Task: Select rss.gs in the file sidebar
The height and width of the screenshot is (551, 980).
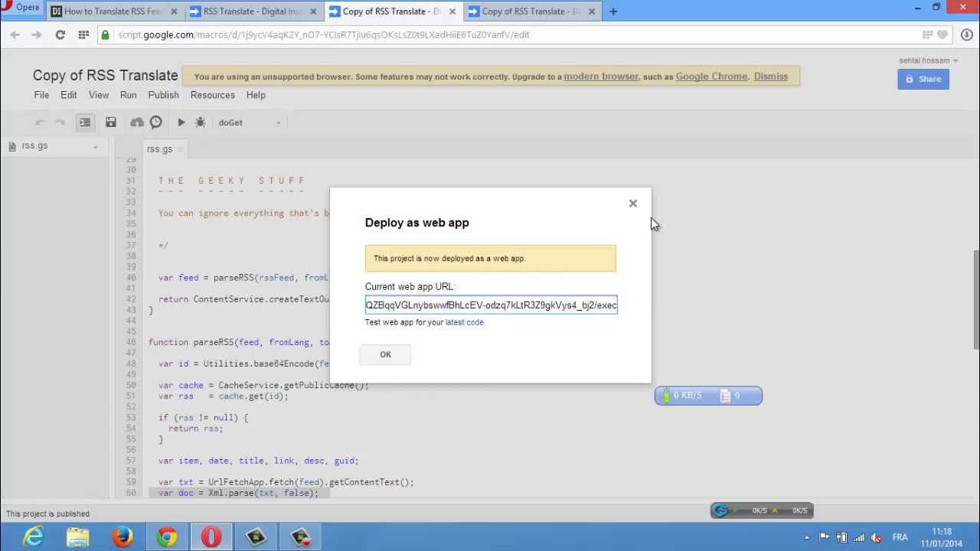Action: [x=34, y=145]
